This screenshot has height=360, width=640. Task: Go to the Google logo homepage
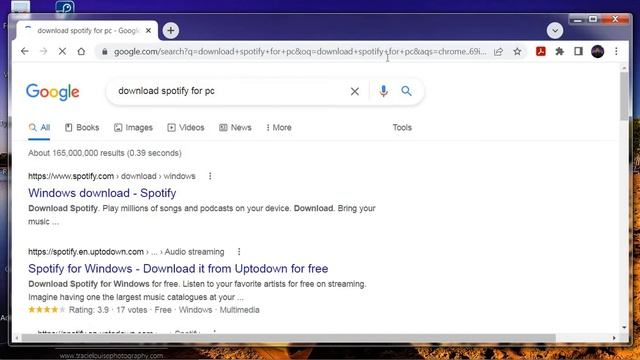pos(53,92)
